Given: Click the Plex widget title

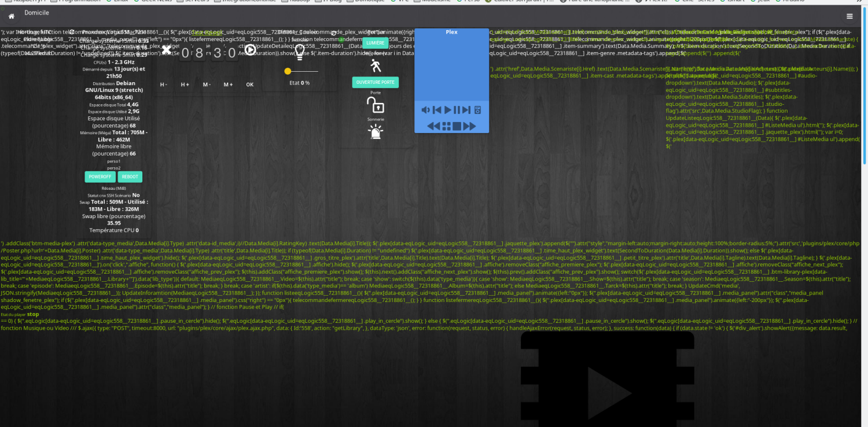Looking at the screenshot, I should [452, 32].
